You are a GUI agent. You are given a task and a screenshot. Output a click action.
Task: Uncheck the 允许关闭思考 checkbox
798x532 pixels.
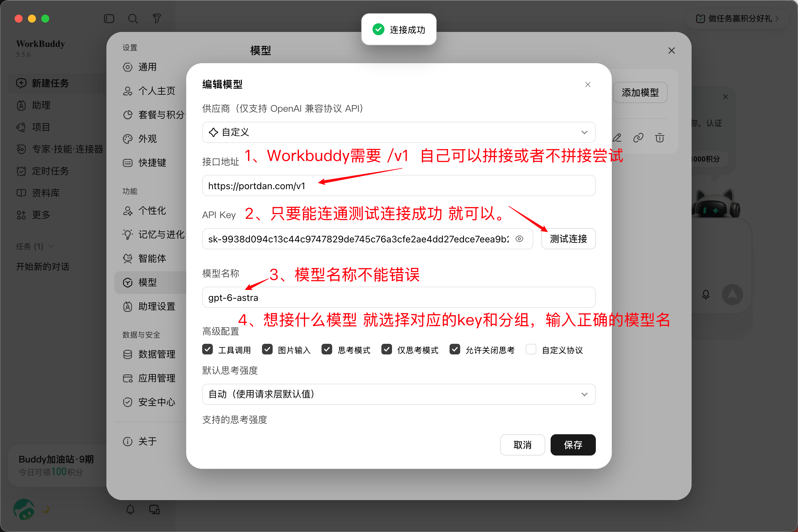pyautogui.click(x=455, y=349)
